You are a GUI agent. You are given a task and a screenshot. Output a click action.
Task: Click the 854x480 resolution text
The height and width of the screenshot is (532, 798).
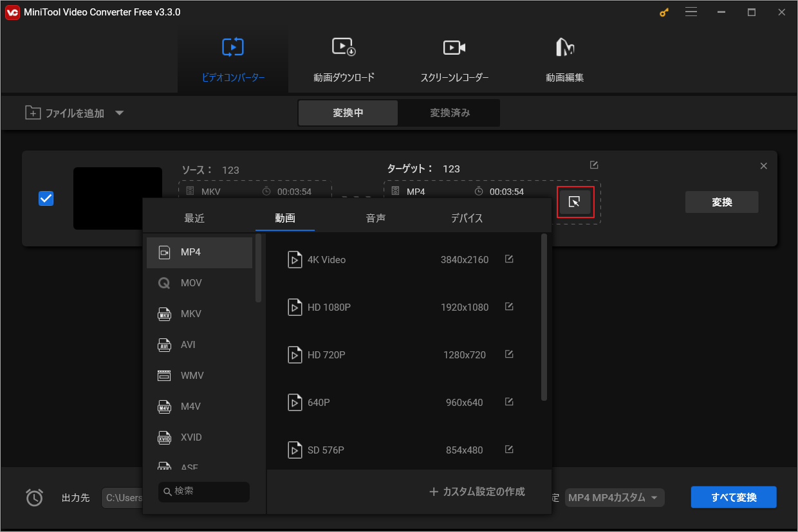point(465,450)
